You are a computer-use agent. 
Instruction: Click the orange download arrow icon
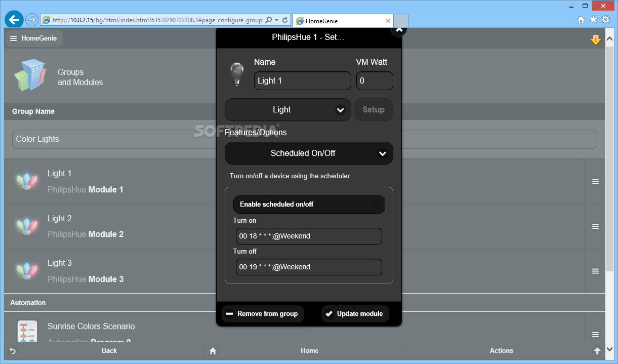pyautogui.click(x=596, y=39)
